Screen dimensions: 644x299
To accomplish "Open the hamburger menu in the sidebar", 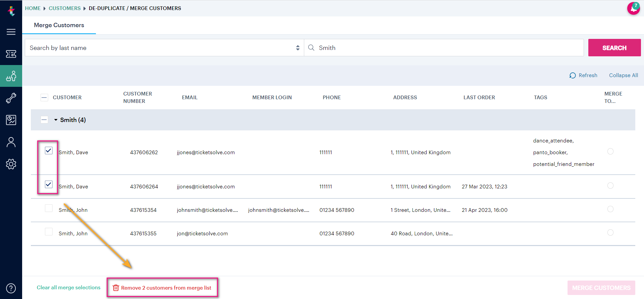I will click(11, 32).
